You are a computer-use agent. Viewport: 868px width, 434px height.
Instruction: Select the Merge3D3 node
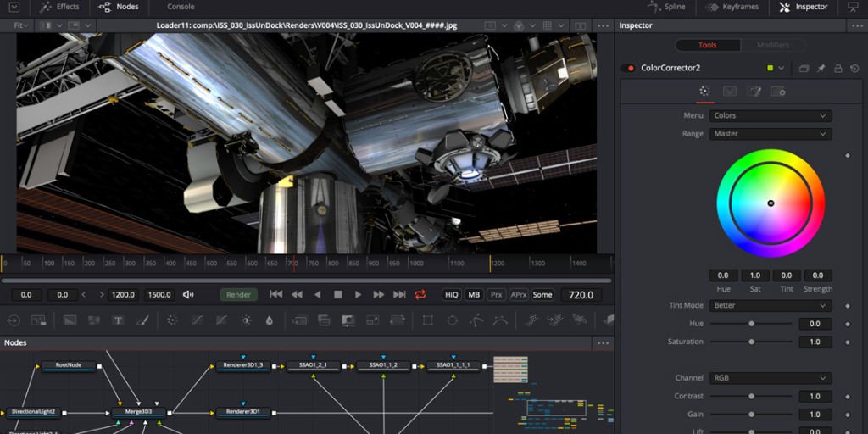click(138, 413)
